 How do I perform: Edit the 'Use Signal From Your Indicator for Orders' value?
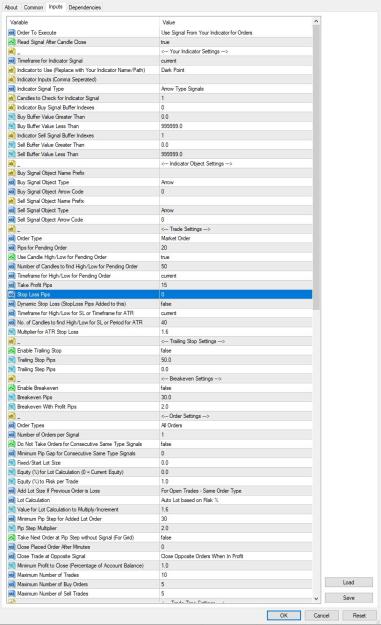pos(236,33)
